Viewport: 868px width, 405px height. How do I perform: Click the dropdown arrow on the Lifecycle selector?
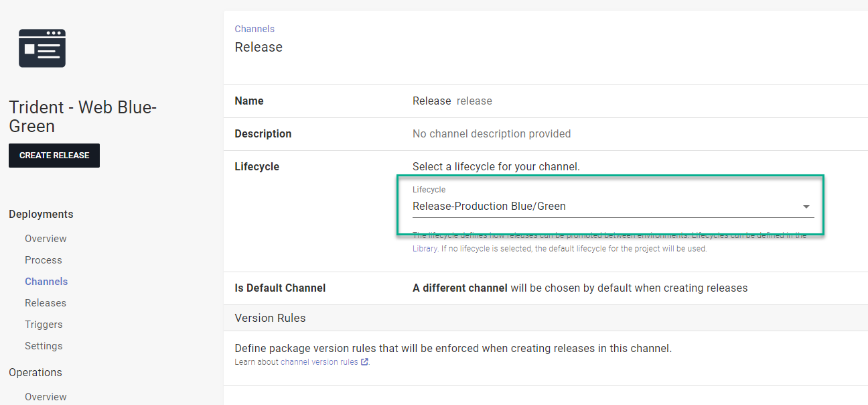tap(806, 207)
